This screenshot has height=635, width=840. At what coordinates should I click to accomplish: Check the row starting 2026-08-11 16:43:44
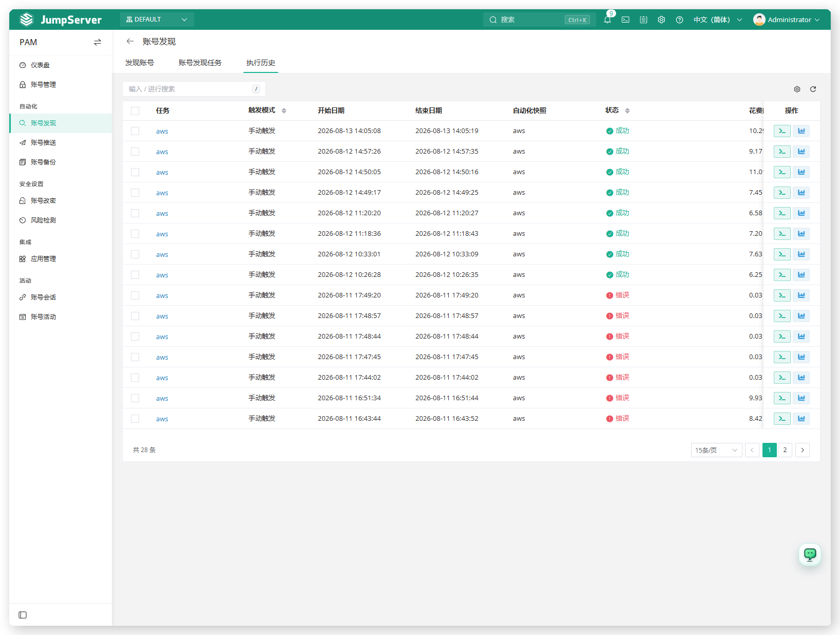[x=135, y=419]
